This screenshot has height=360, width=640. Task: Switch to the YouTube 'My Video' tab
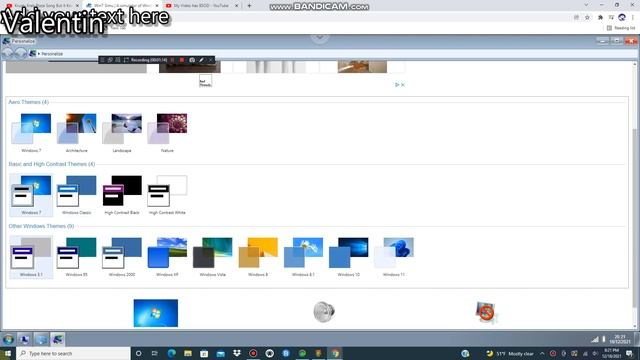[202, 6]
